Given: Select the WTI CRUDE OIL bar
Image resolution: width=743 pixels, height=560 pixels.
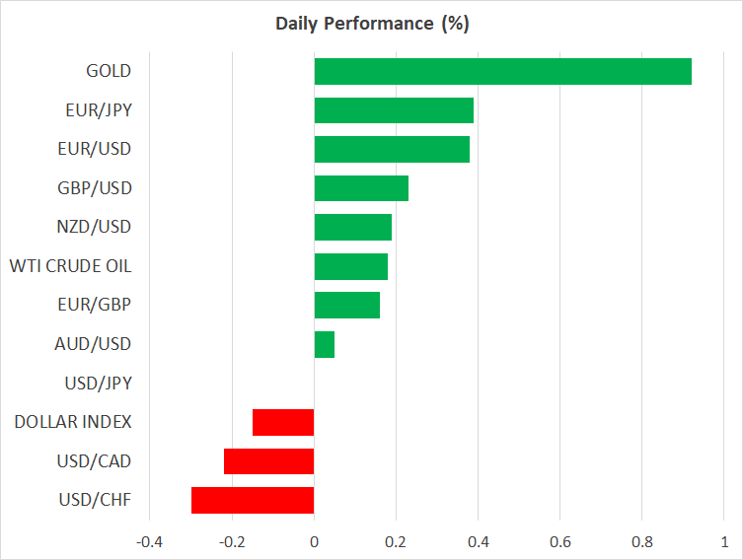Looking at the screenshot, I should click(350, 266).
